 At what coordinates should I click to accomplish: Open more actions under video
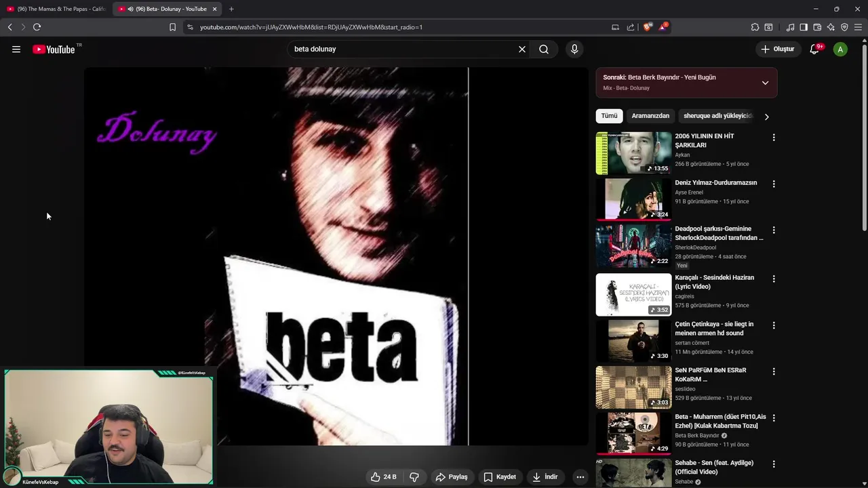pos(580,476)
